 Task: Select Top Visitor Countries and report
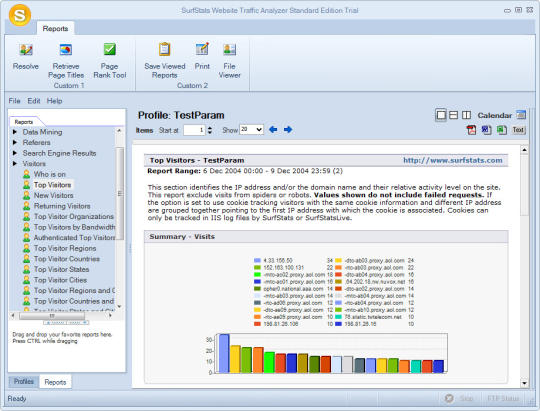pos(74,301)
